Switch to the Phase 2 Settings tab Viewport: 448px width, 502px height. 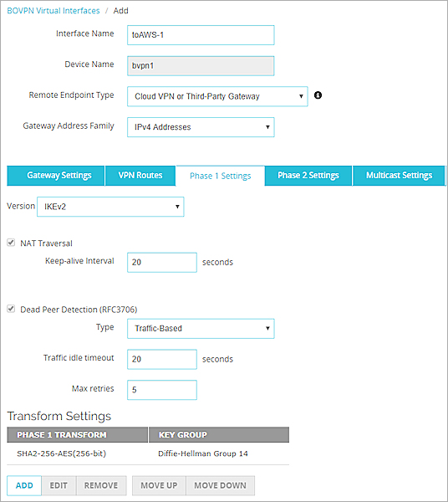pos(308,176)
